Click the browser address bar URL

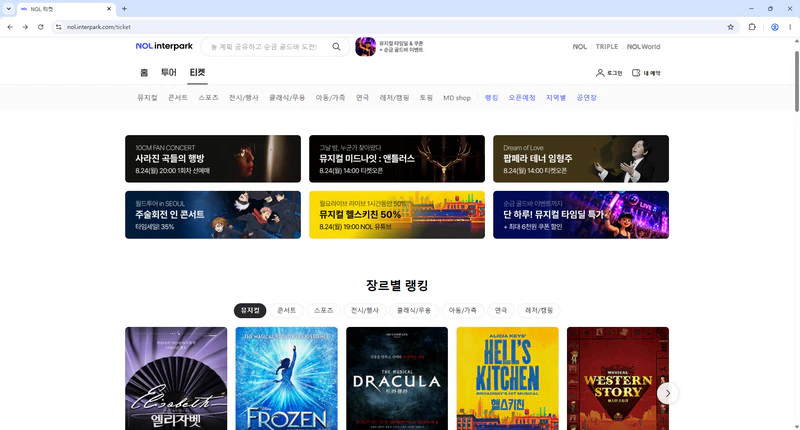[98, 27]
